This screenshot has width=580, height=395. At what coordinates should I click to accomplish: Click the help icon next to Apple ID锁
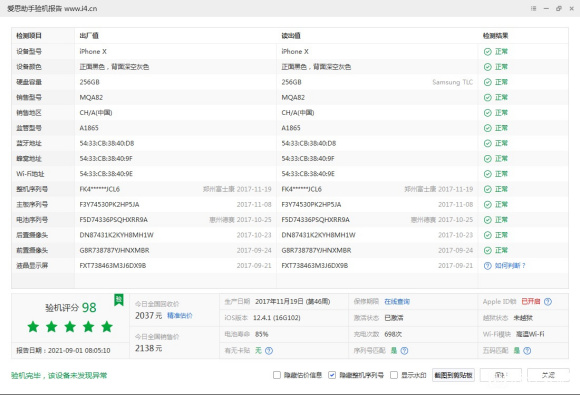[548, 302]
